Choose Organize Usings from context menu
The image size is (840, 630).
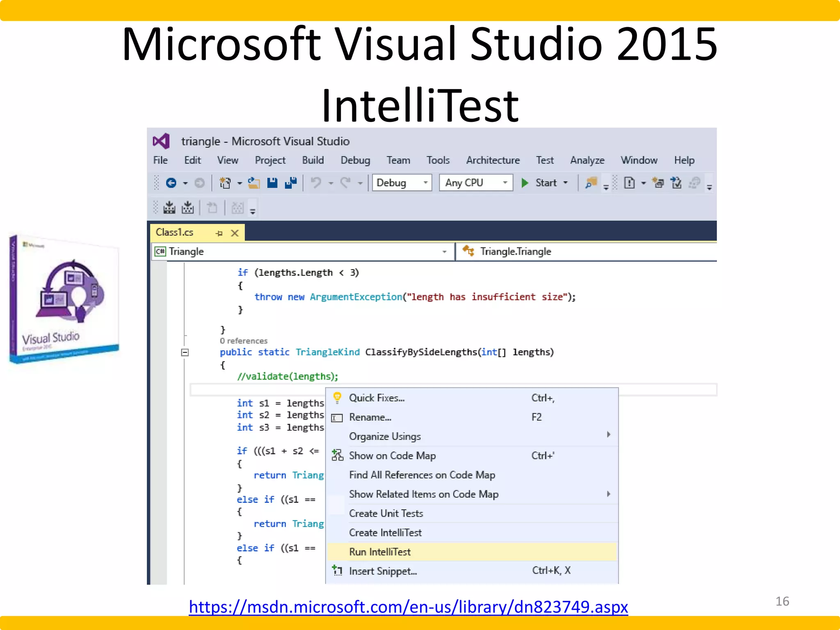[472, 436]
